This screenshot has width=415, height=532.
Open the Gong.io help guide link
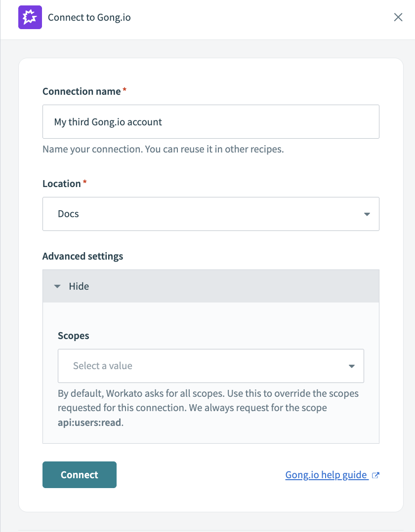tap(326, 475)
